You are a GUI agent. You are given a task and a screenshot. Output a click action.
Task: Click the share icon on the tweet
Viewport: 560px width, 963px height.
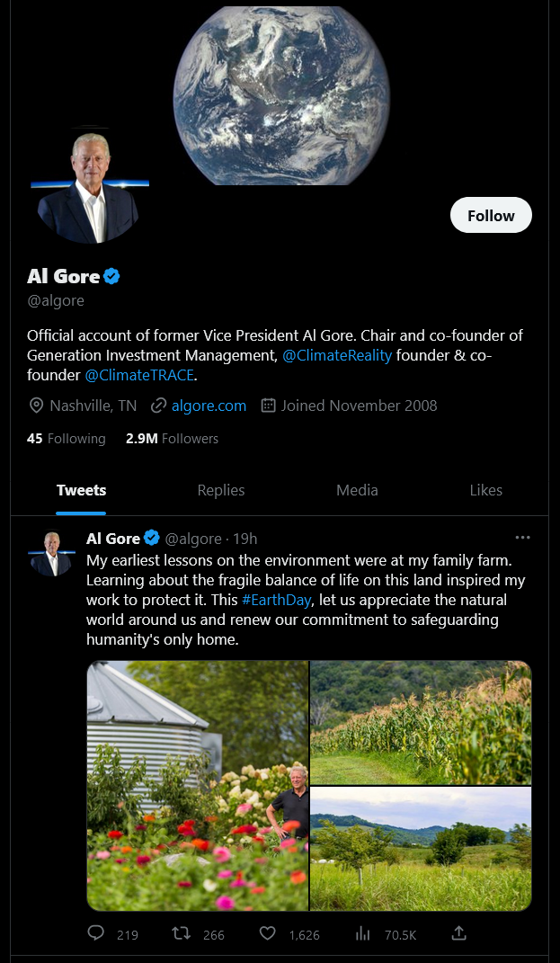click(458, 933)
